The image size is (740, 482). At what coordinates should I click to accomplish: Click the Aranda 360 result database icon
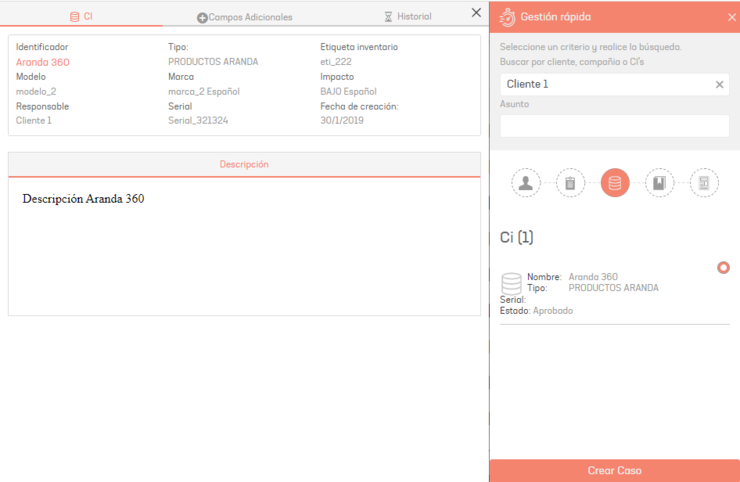point(511,283)
